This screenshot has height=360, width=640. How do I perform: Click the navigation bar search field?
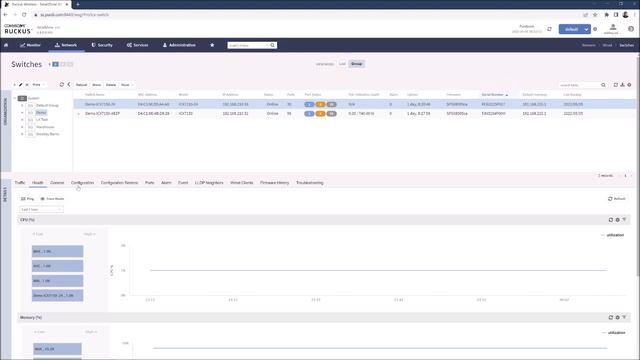[248, 45]
